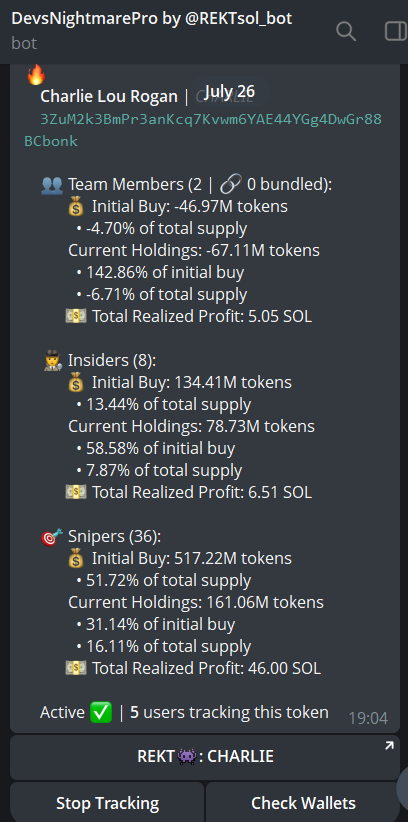The height and width of the screenshot is (822, 408).
Task: Click the Charlie Lou Rogan token name
Action: pos(109,96)
